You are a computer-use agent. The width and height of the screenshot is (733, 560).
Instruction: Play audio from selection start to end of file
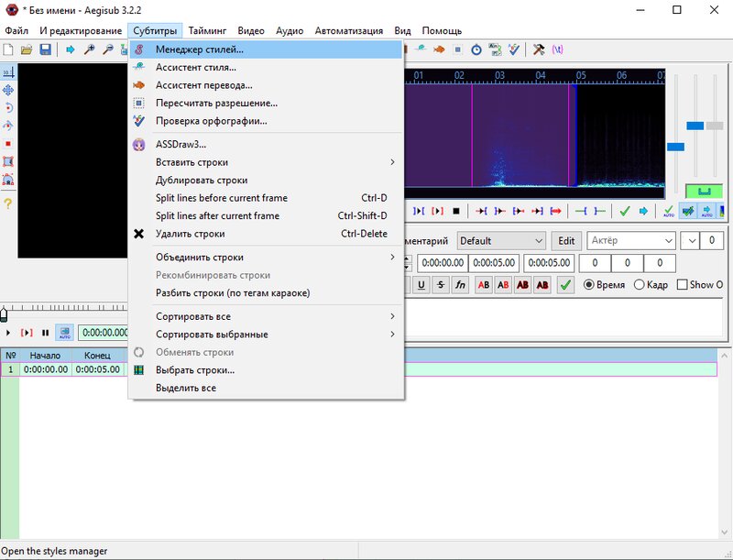556,212
